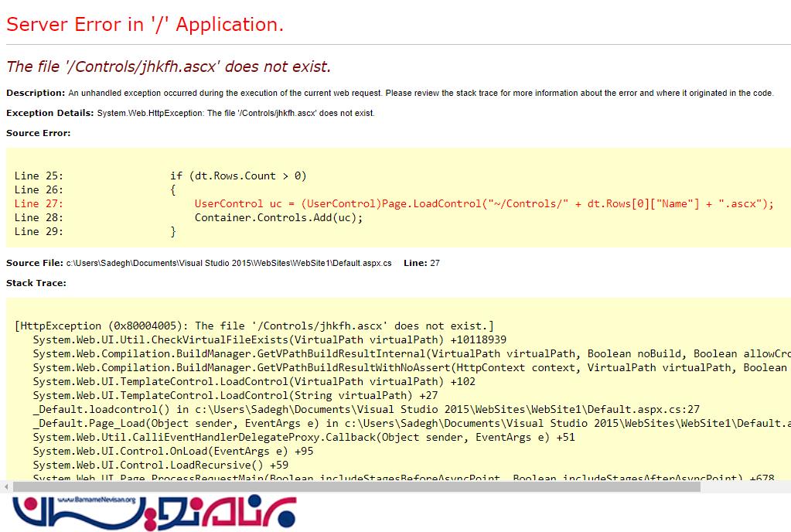Screen dimensions: 791x532
Task: Click the Line 25 'if (dt.Rows.Count > 0)' code
Action: click(x=238, y=176)
